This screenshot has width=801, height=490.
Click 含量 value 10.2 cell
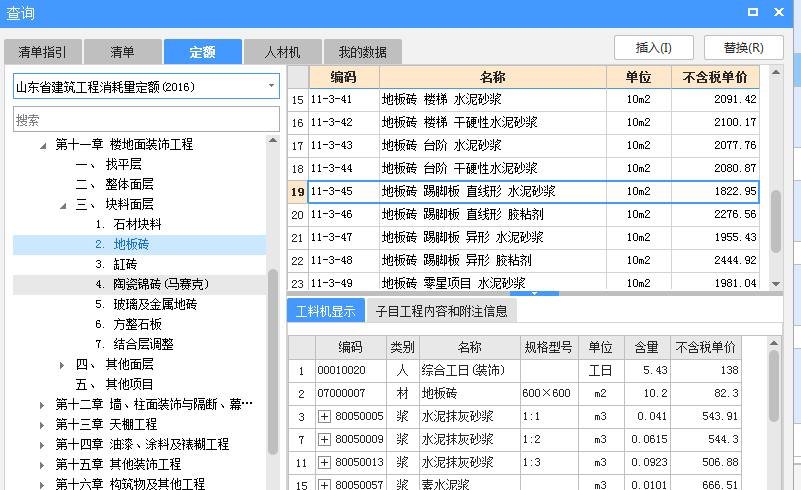click(646, 393)
